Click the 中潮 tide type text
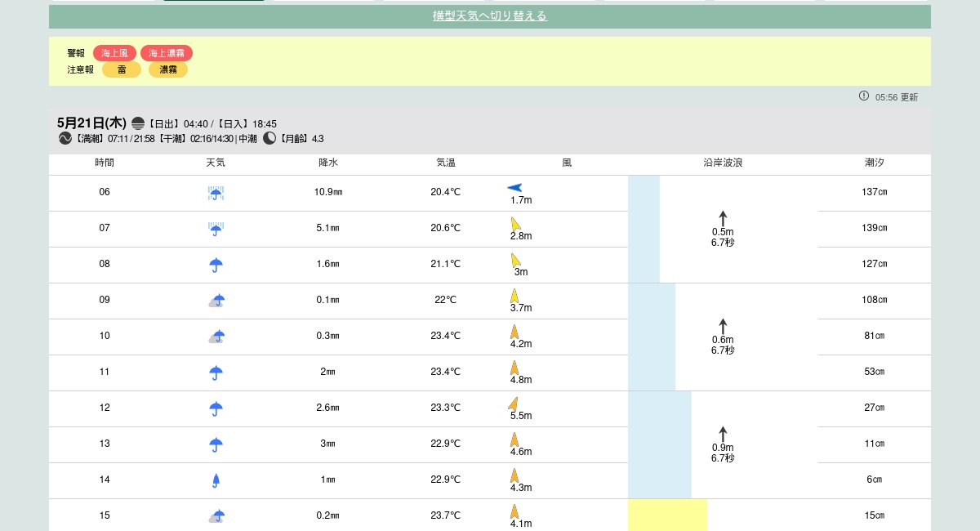The width and height of the screenshot is (980, 531). point(247,139)
